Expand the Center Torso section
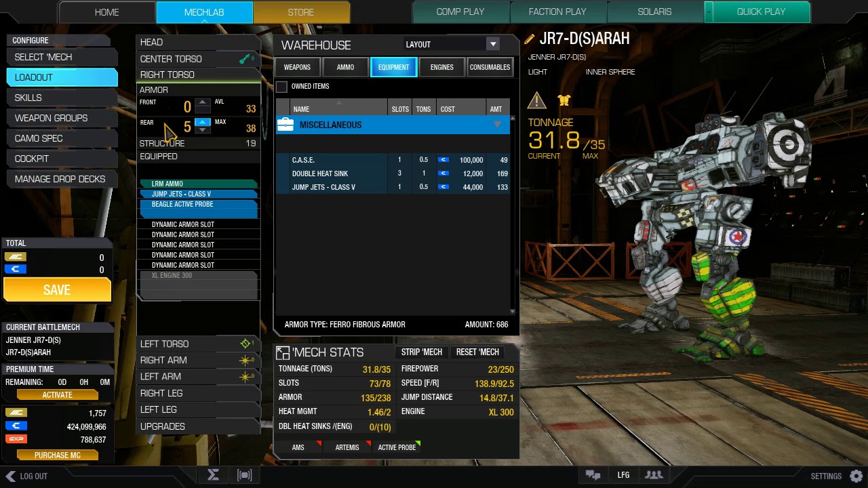The image size is (868, 488). click(198, 59)
